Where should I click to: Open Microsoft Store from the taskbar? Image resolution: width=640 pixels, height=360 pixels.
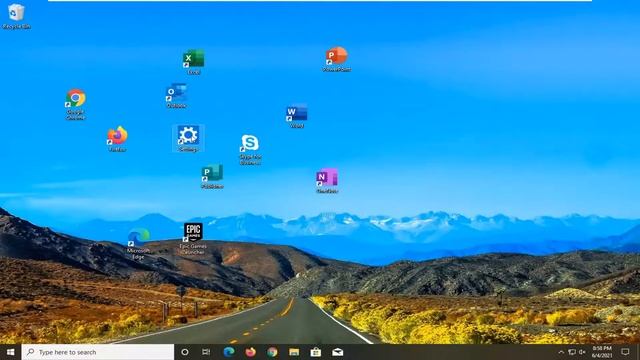316,352
